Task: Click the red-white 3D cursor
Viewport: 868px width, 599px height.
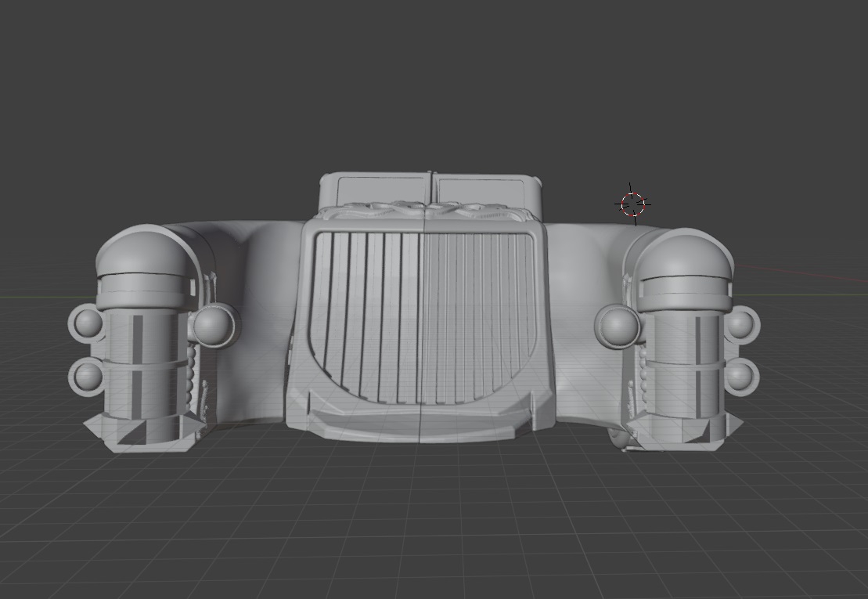Action: pyautogui.click(x=632, y=204)
